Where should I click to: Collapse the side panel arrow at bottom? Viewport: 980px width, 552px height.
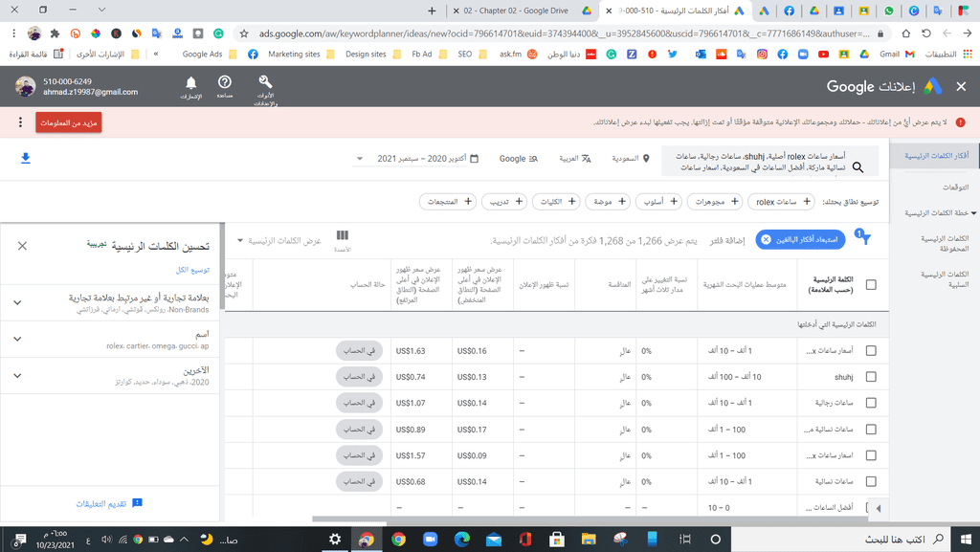[x=879, y=508]
